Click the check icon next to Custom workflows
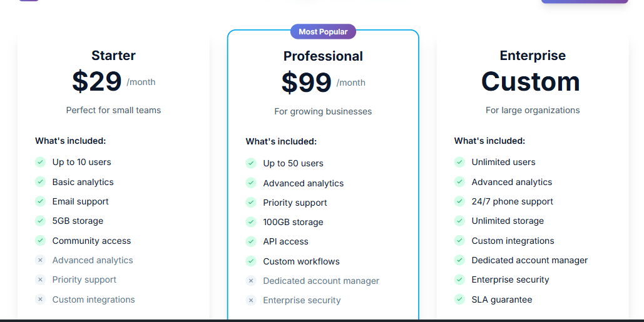 click(x=251, y=261)
